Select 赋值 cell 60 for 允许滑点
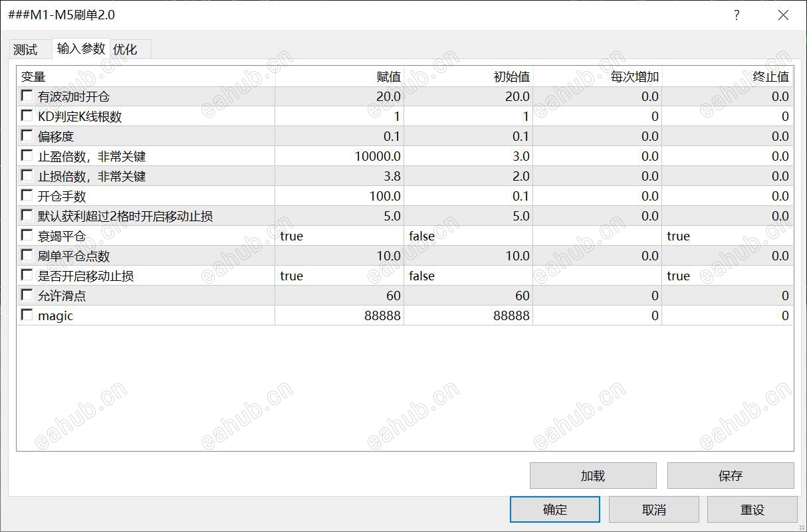The height and width of the screenshot is (532, 807). click(340, 296)
